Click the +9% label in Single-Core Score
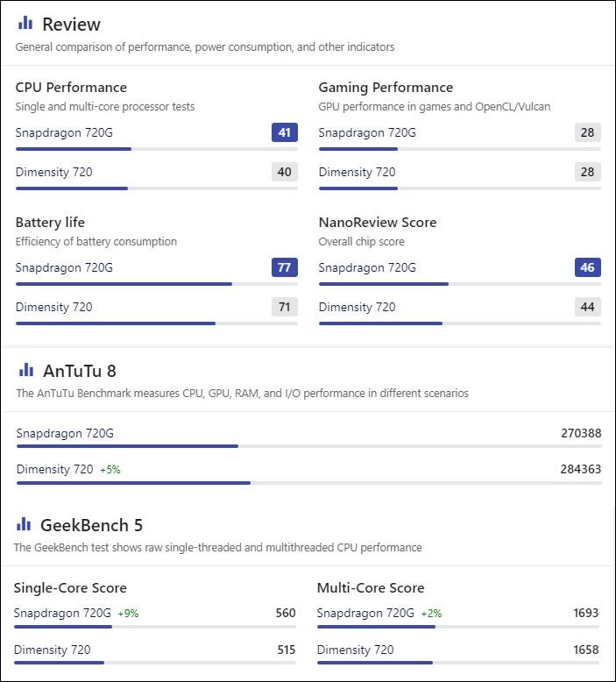 click(128, 614)
